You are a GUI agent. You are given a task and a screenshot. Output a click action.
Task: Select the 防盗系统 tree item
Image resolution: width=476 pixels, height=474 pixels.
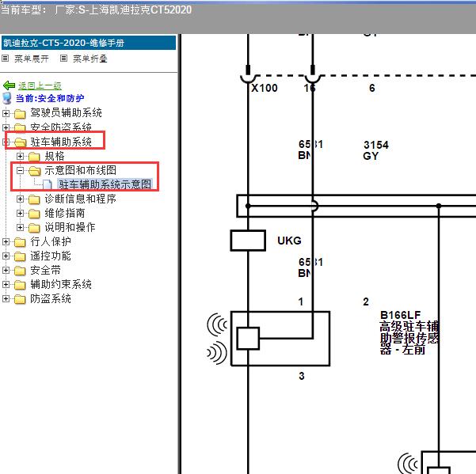(x=51, y=298)
